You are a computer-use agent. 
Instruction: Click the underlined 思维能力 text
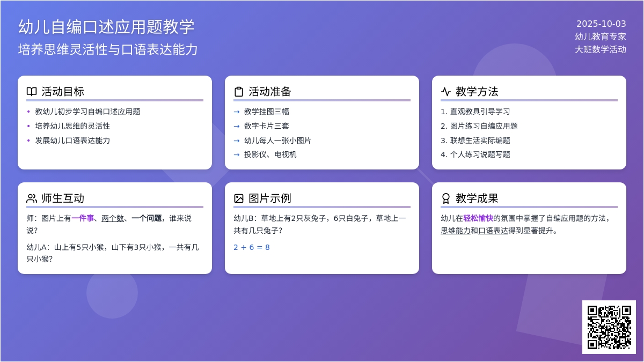pyautogui.click(x=456, y=231)
